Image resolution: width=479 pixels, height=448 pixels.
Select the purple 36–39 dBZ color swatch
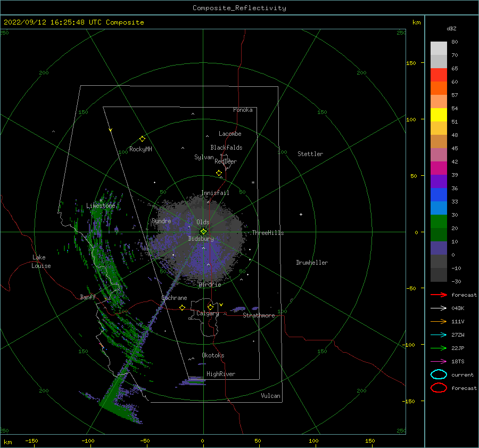(x=439, y=181)
